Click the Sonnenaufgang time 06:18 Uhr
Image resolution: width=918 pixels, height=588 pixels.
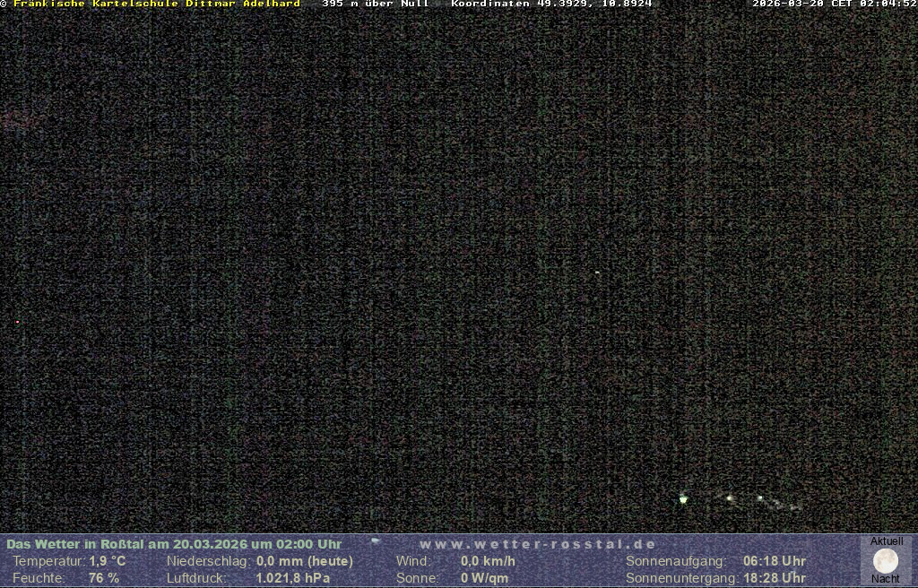[774, 561]
